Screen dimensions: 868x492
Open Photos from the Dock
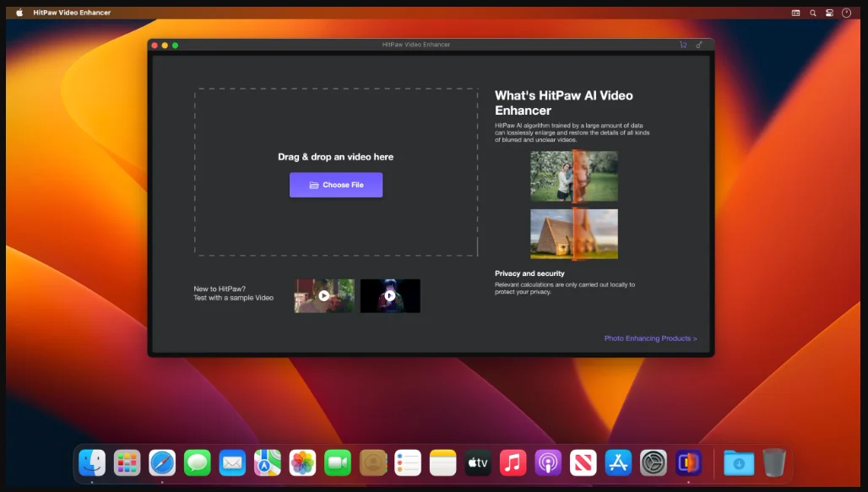tap(302, 462)
